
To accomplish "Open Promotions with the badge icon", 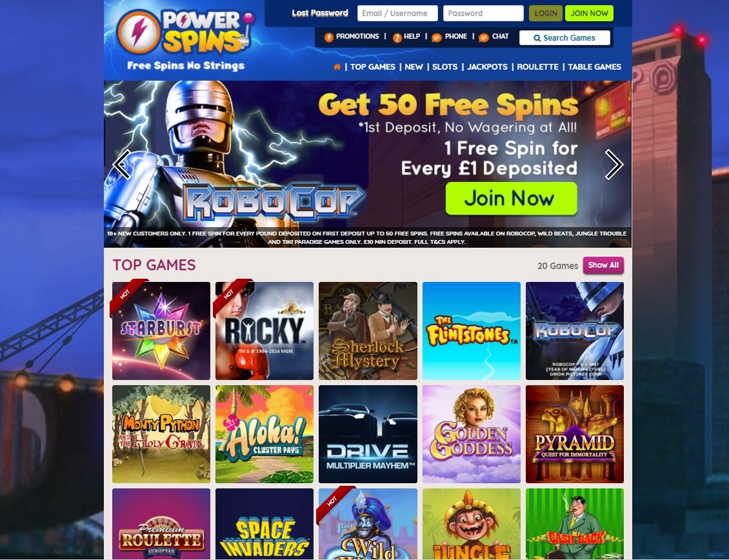I will click(329, 37).
